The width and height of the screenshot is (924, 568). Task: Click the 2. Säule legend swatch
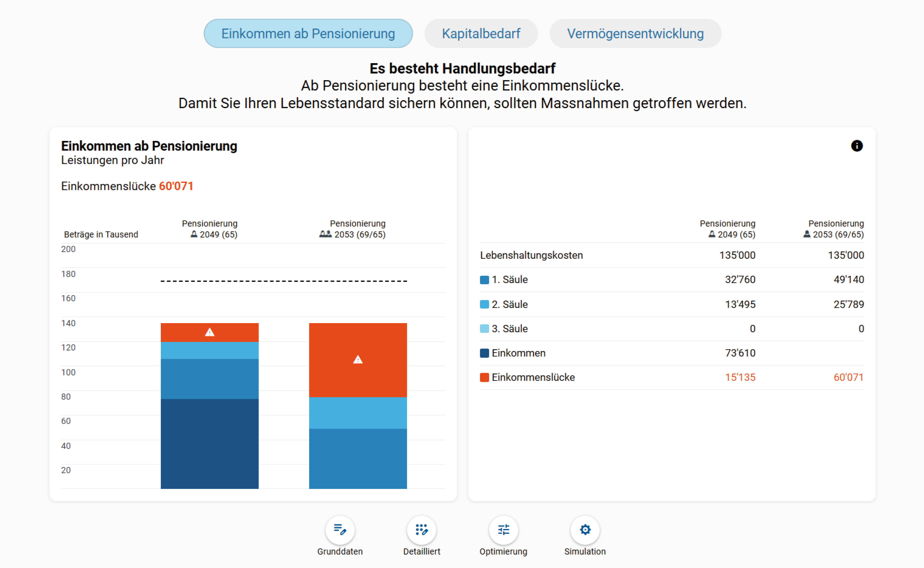click(484, 304)
